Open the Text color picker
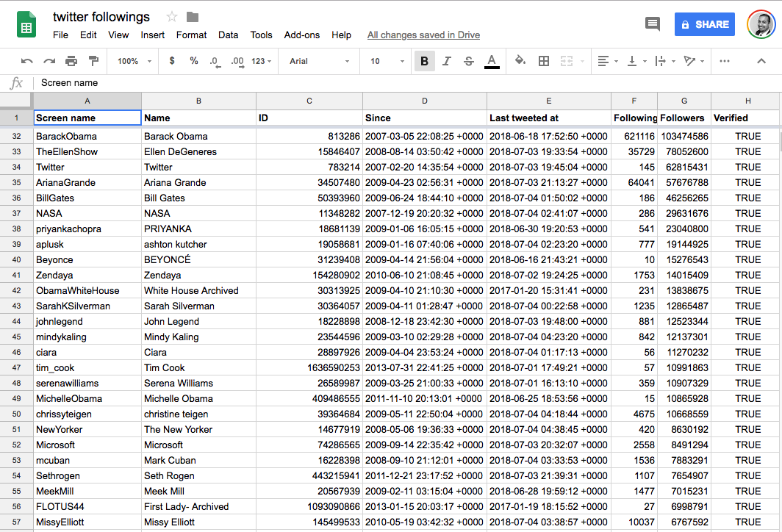 pyautogui.click(x=491, y=61)
